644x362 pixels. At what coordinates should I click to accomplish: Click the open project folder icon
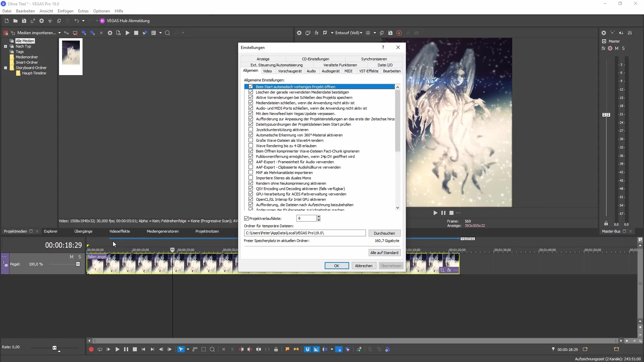[15, 21]
